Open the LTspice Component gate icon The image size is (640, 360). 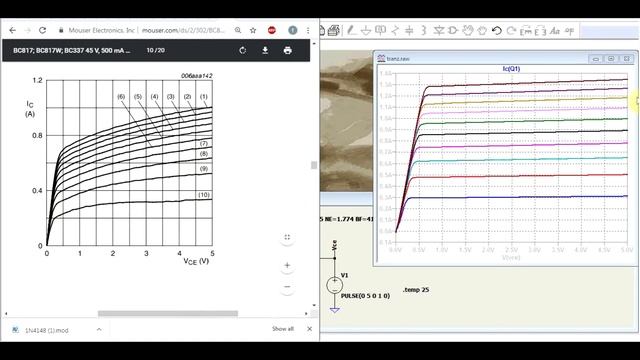tap(453, 30)
